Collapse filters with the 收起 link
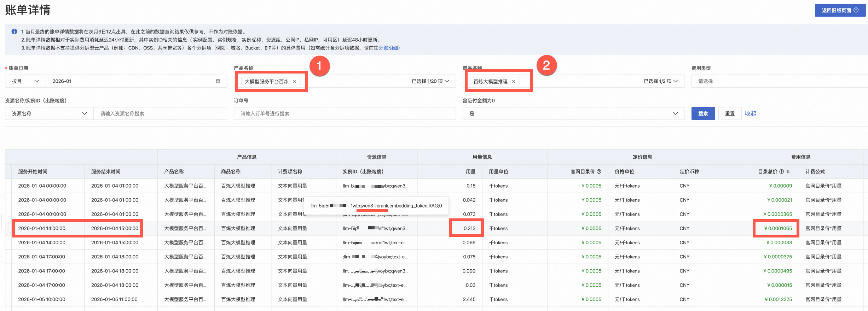The width and height of the screenshot is (868, 311). (x=751, y=113)
